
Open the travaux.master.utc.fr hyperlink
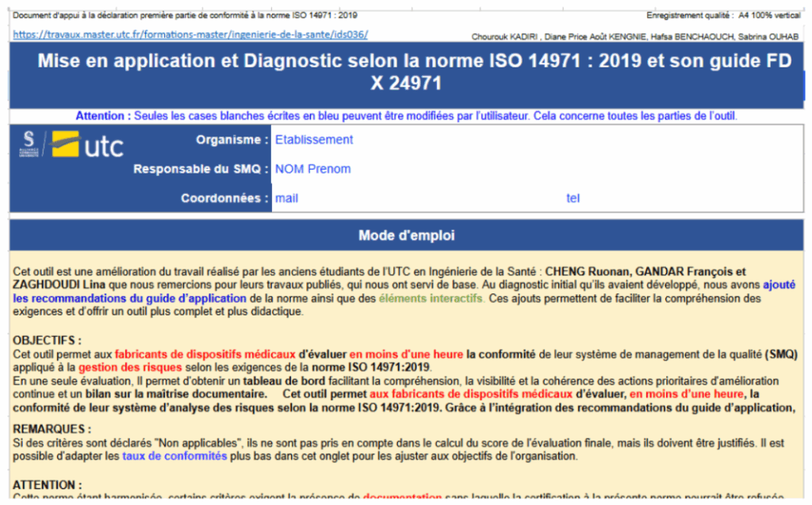(190, 35)
